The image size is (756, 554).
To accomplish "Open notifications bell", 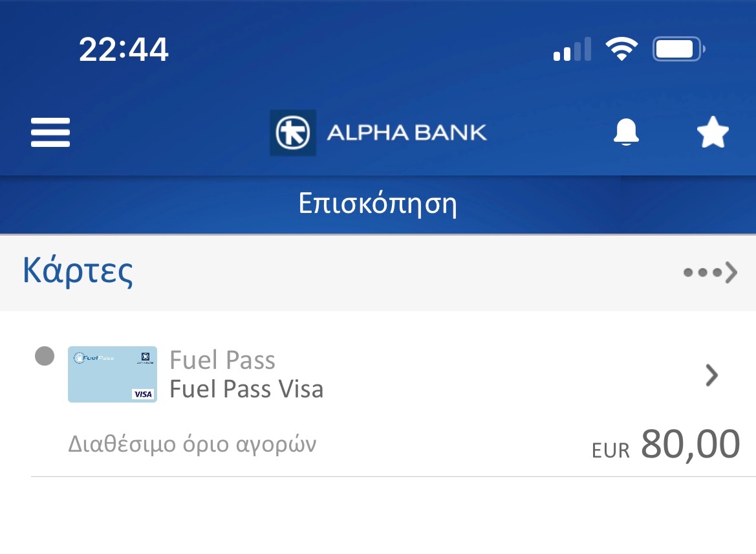I will click(626, 132).
